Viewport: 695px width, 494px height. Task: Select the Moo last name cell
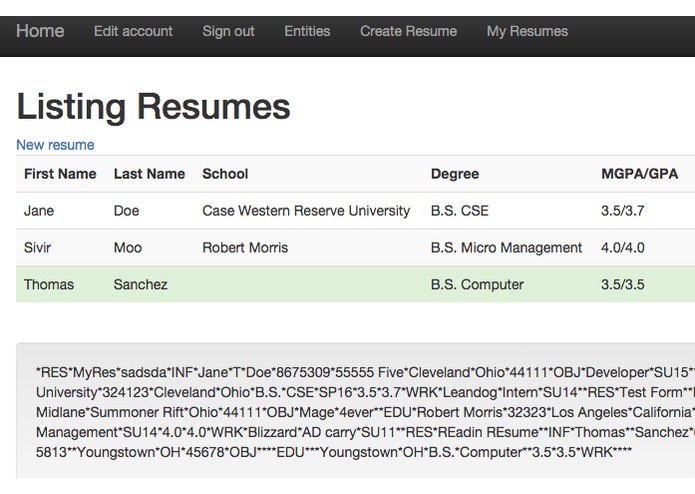point(128,247)
